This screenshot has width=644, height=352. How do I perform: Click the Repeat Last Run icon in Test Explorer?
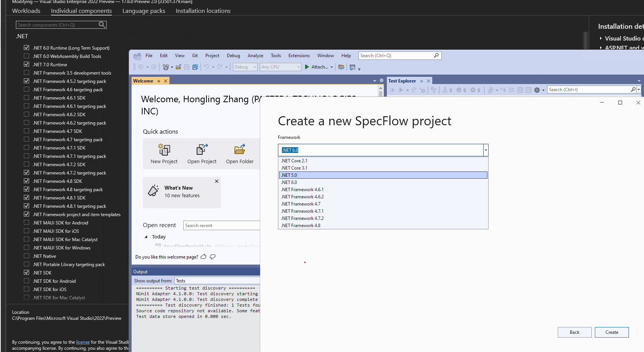(x=414, y=90)
